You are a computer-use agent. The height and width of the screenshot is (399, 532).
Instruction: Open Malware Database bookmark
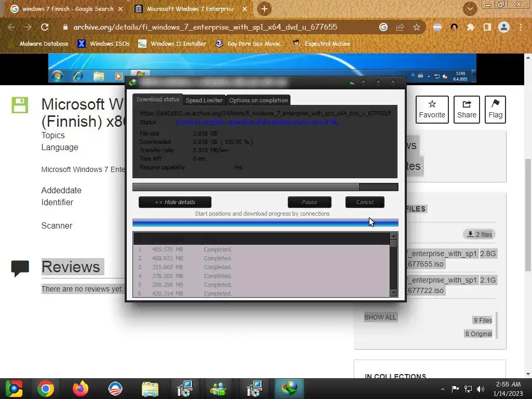point(39,44)
